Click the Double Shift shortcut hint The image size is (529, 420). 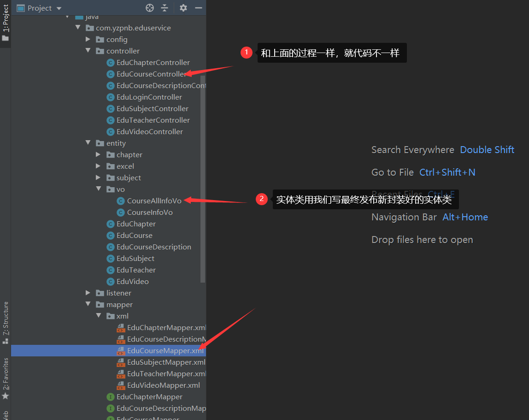point(487,149)
